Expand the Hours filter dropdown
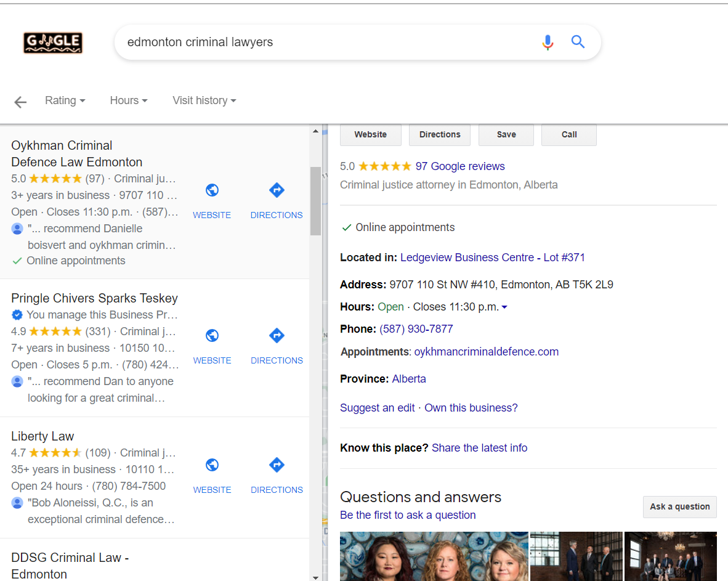 [x=128, y=100]
